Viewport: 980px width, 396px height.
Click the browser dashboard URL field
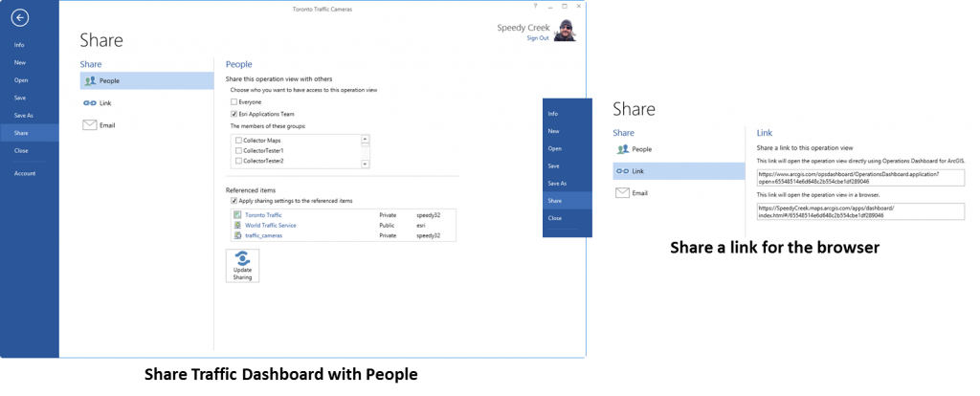click(x=860, y=211)
